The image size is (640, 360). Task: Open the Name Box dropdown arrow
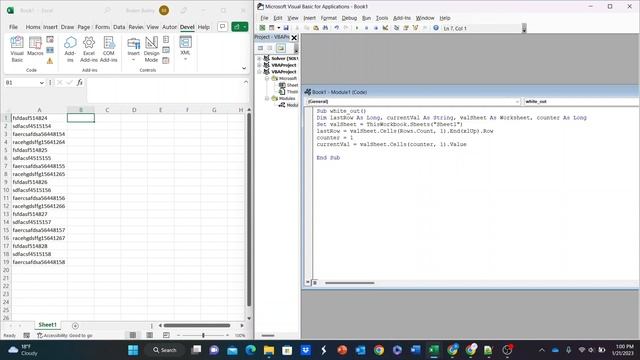(x=42, y=83)
